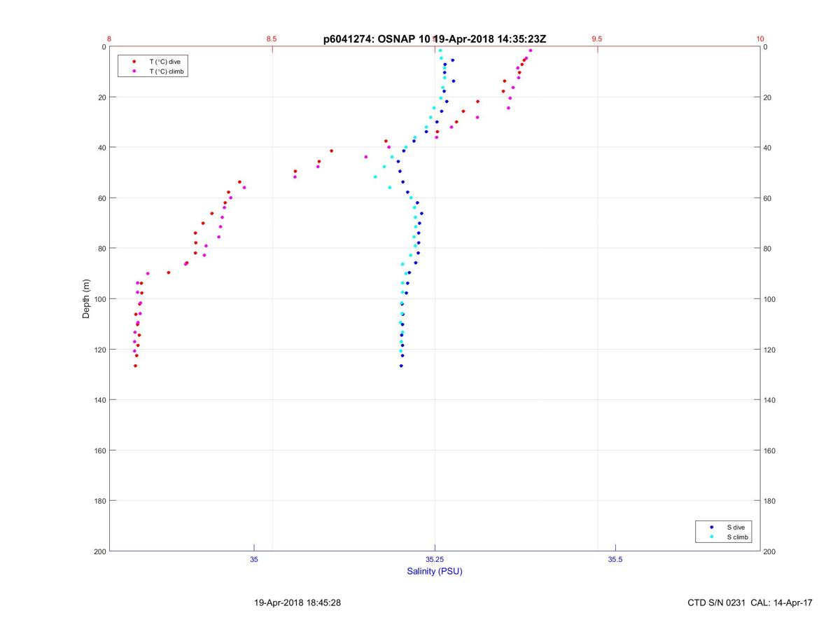Click the 80 tick on left depth axis

[101, 249]
